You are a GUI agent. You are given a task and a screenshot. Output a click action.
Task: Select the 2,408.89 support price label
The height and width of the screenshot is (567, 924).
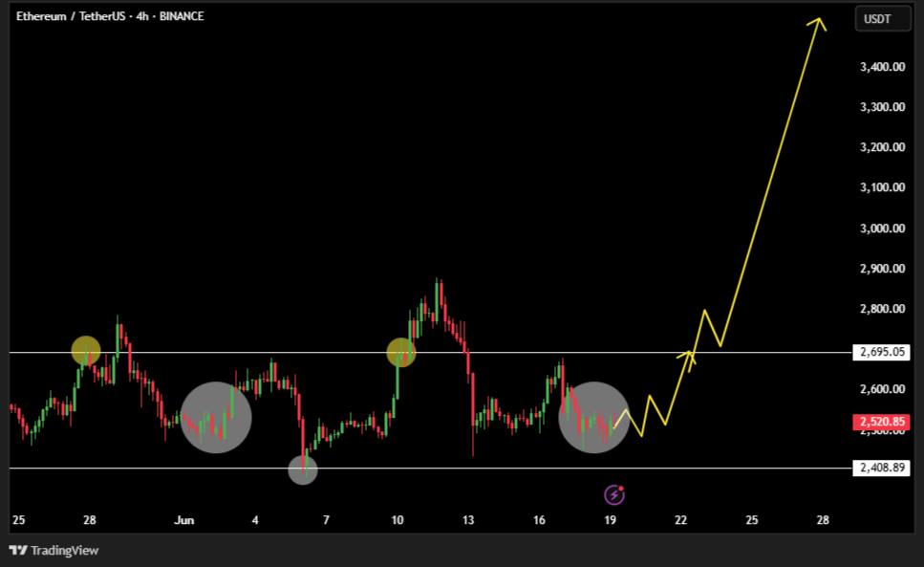tap(882, 468)
